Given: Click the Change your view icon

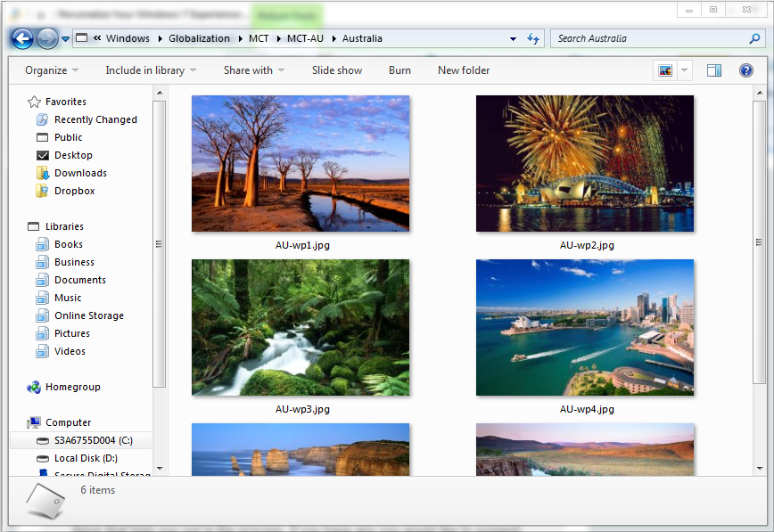Looking at the screenshot, I should click(x=664, y=70).
